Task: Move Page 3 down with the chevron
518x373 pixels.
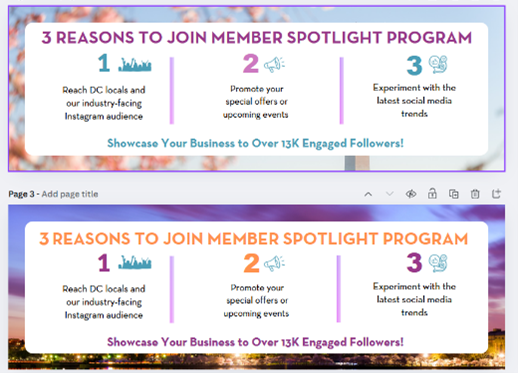Action: click(x=389, y=194)
